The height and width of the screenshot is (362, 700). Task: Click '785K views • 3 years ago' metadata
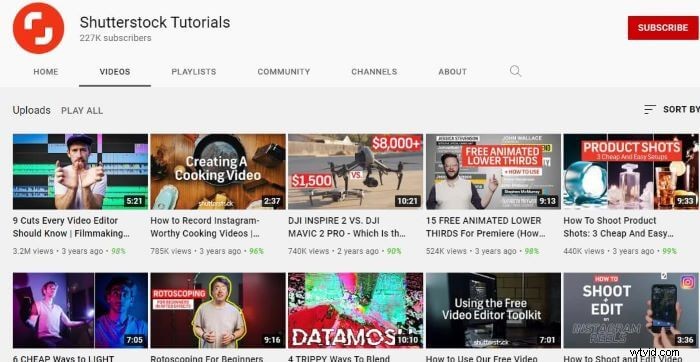pos(196,251)
